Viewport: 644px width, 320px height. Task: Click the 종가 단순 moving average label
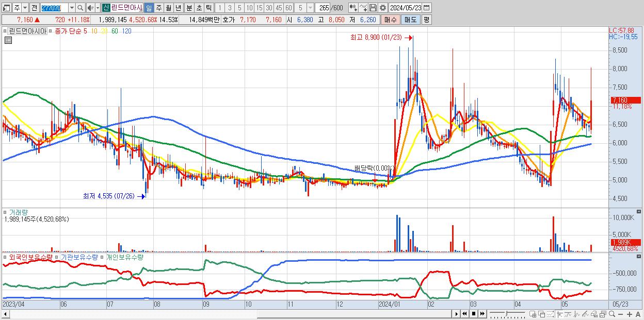click(x=68, y=31)
